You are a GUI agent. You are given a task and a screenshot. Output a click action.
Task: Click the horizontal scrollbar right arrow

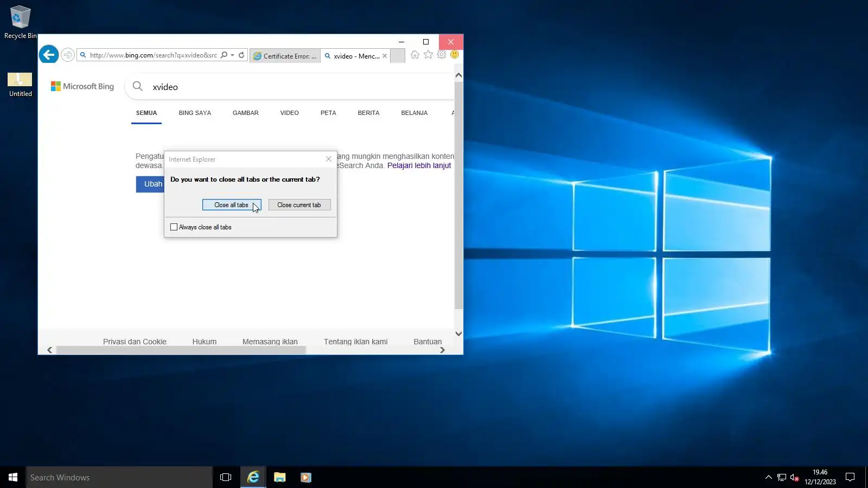click(x=442, y=350)
